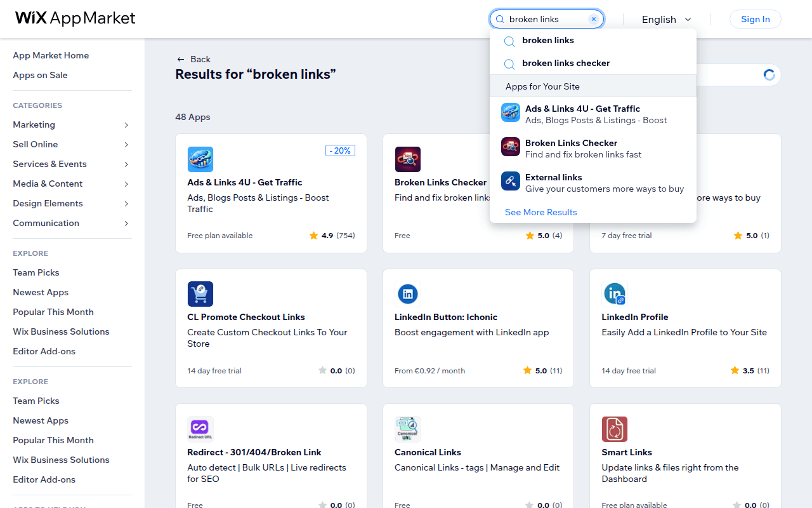Expand the Communication category chevron
Image resolution: width=812 pixels, height=508 pixels.
(x=126, y=224)
